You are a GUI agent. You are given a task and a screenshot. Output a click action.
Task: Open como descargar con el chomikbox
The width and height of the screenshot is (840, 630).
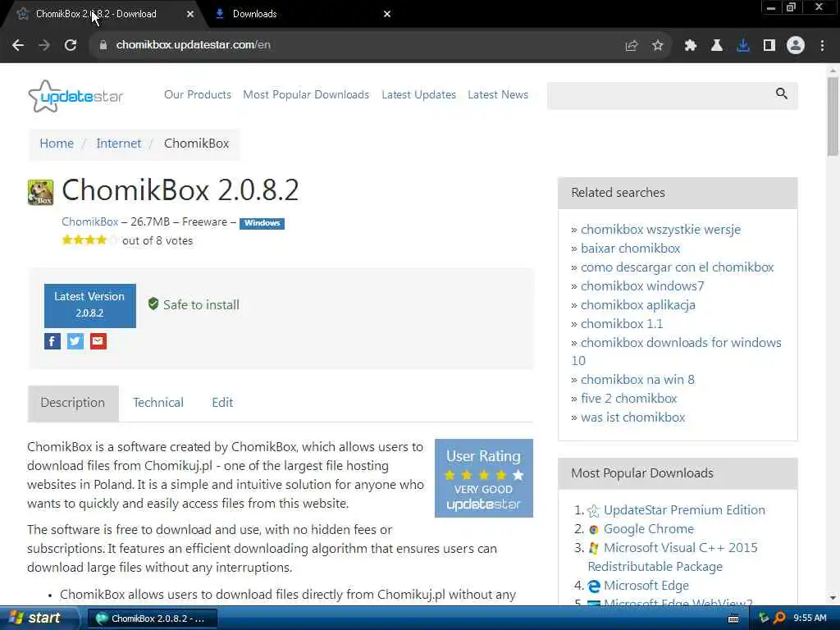tap(677, 267)
